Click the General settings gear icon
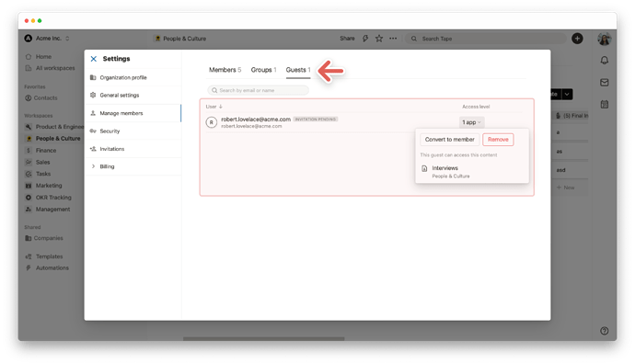Image resolution: width=635 pixels, height=364 pixels. (93, 95)
